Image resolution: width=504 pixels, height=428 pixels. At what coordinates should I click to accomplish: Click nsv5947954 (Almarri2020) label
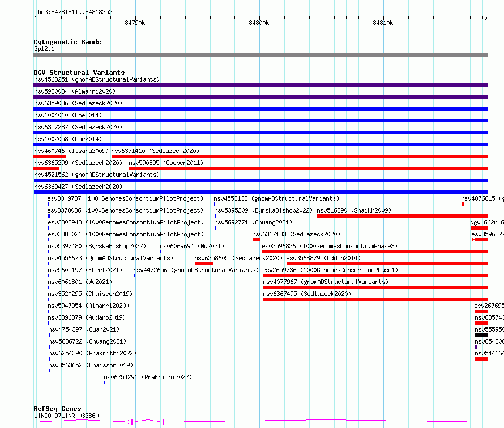88,306
